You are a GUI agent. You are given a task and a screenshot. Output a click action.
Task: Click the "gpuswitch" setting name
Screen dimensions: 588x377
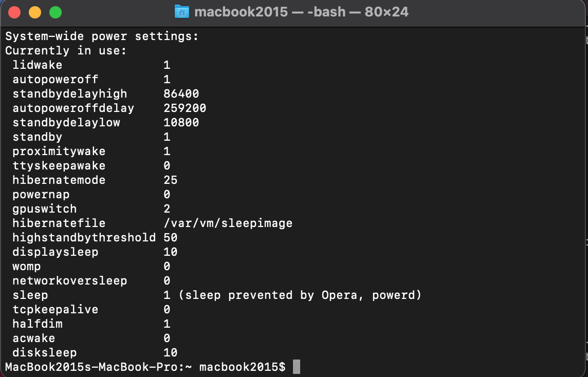tap(45, 209)
